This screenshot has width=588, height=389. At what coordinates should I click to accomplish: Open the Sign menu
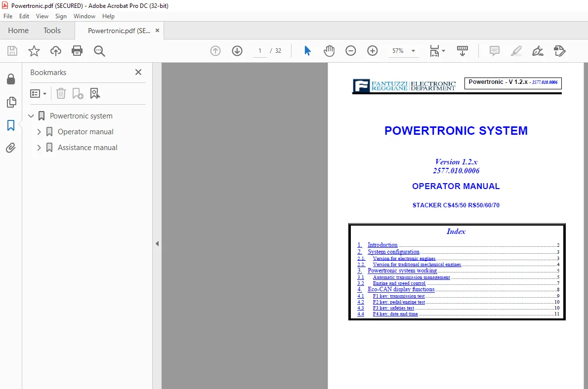tap(61, 16)
